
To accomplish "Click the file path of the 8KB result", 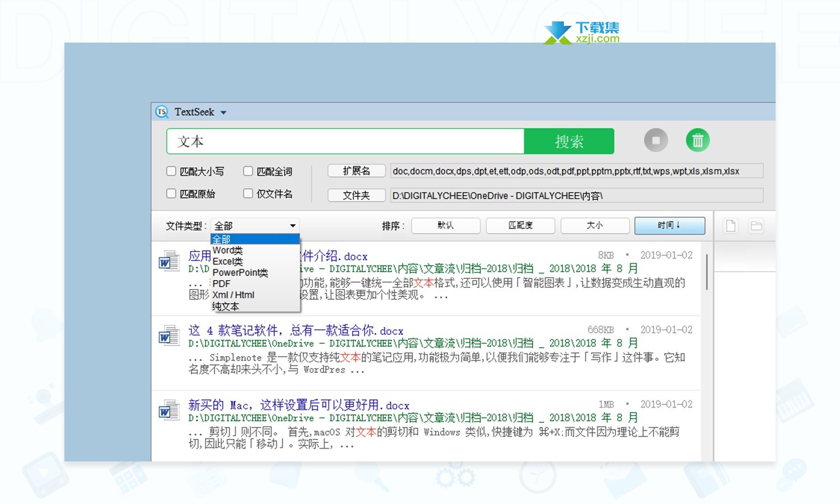I will 413,269.
